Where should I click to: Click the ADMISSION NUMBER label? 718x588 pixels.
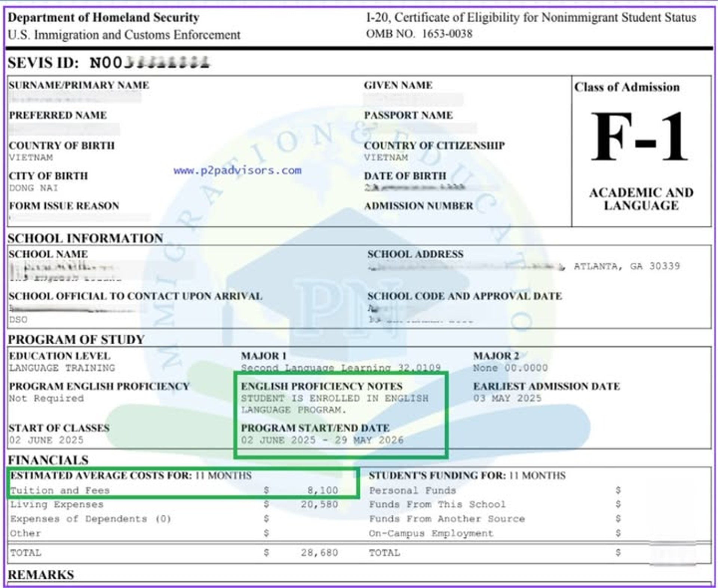(x=418, y=206)
